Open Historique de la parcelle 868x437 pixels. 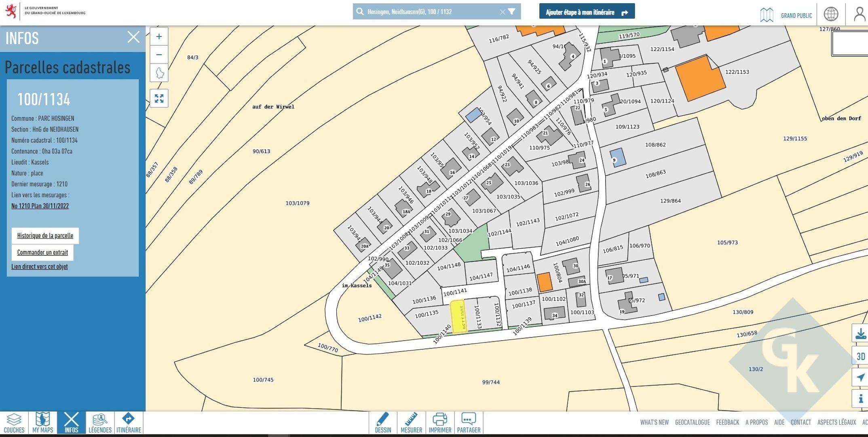pyautogui.click(x=45, y=235)
